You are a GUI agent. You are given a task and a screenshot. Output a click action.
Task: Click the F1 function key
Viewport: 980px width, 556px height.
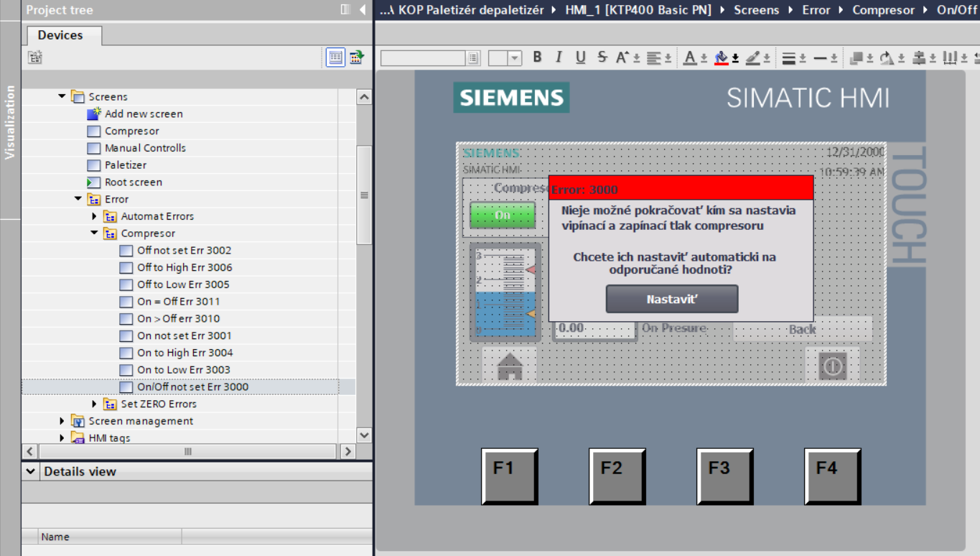[509, 476]
